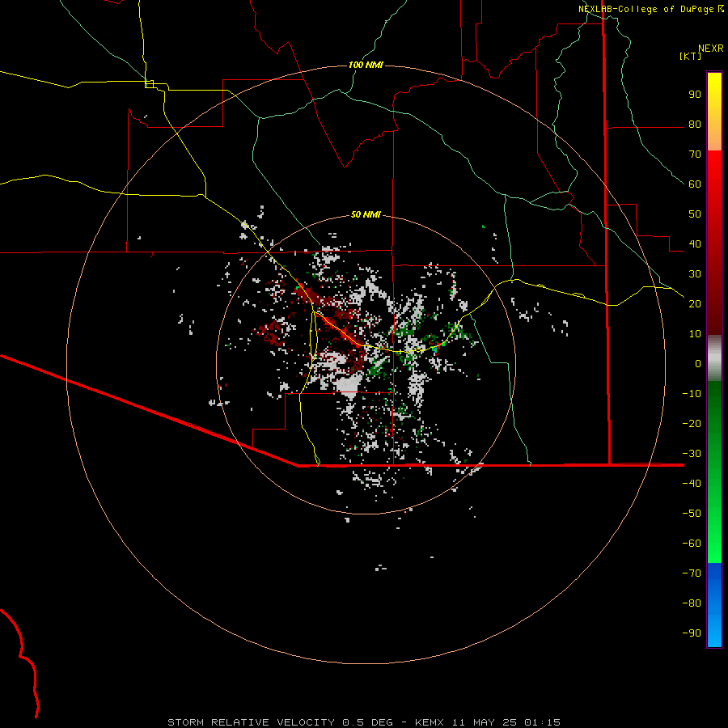Click the -10 value on the velocity scale
Image resolution: width=728 pixels, height=728 pixels.
click(x=692, y=394)
